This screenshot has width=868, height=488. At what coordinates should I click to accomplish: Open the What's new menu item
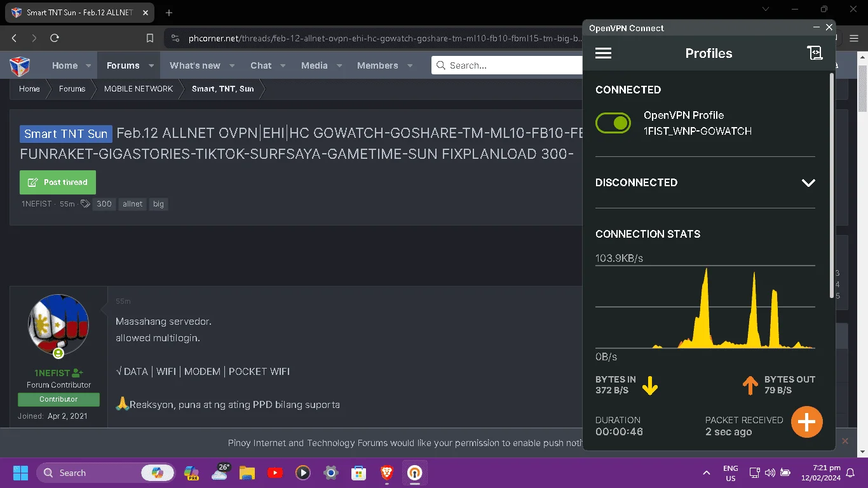point(195,65)
